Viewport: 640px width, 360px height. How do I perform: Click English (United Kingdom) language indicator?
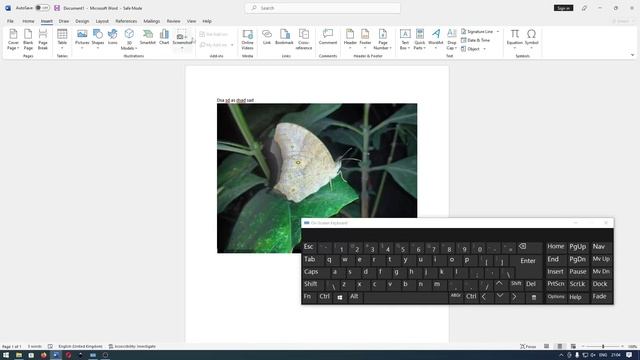pyautogui.click(x=80, y=347)
